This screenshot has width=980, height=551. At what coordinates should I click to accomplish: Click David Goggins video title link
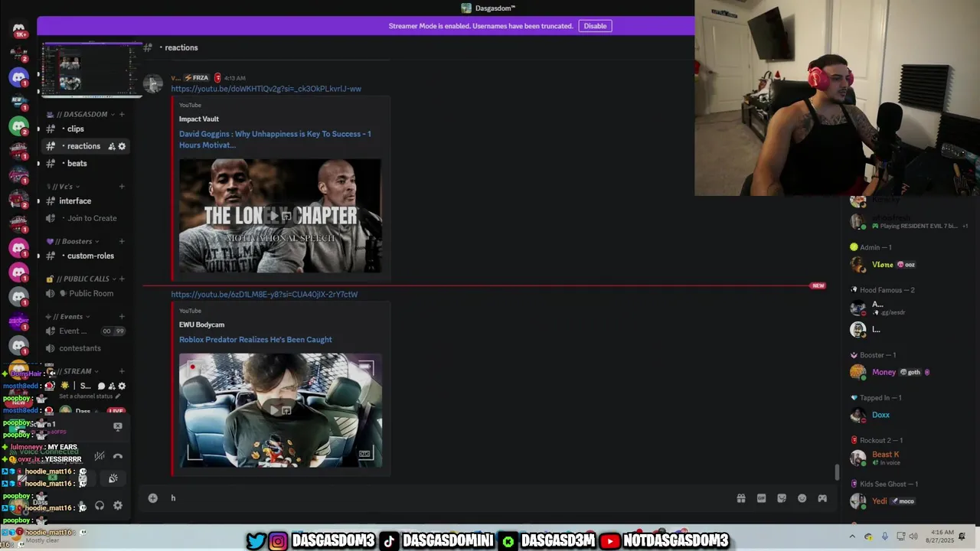point(275,139)
